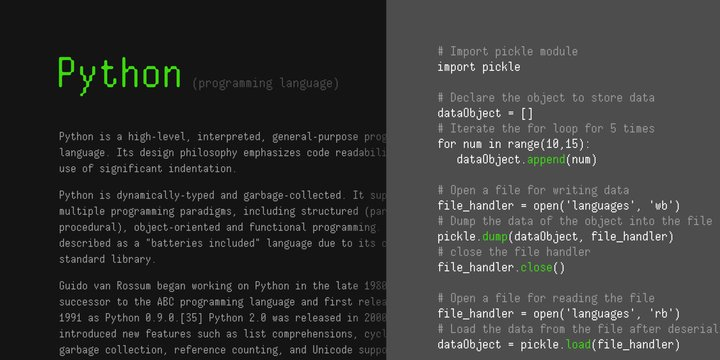Click the comment '# Iterate the for loop for 5 times'

coord(546,129)
